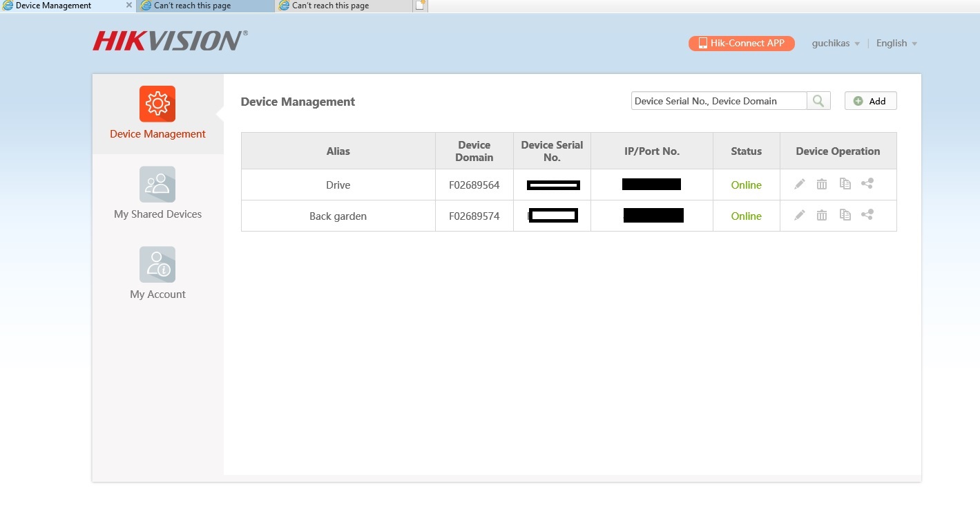This screenshot has height=515, width=980.
Task: Switch to first Can't reach this page tab
Action: [x=200, y=6]
